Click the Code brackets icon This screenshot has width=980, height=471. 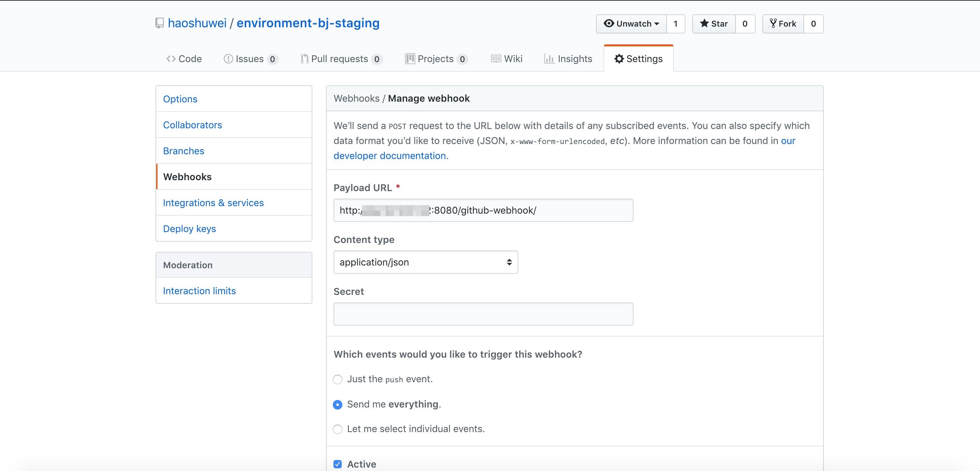click(x=171, y=59)
